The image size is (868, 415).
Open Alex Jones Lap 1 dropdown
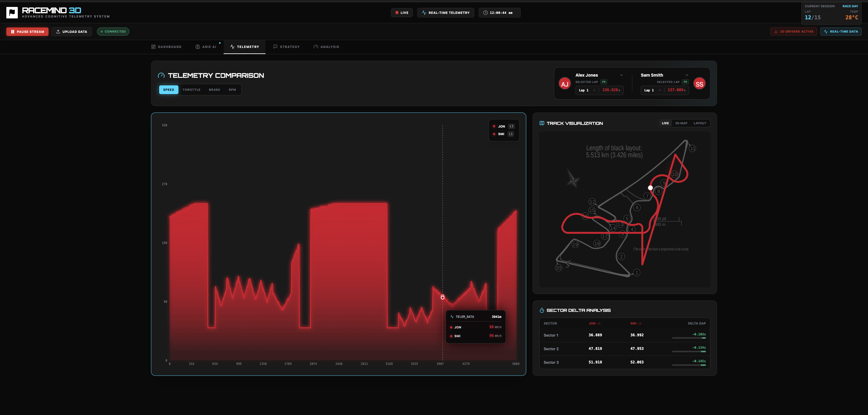pos(587,90)
